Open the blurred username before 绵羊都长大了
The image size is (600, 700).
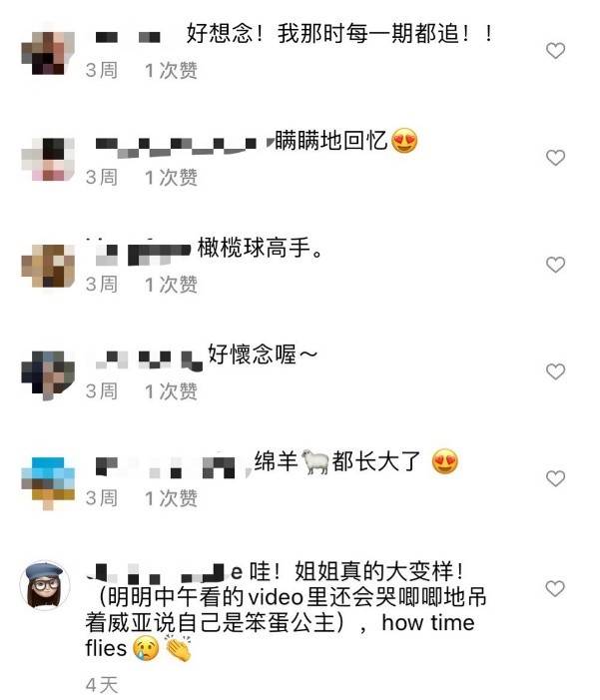coord(172,466)
